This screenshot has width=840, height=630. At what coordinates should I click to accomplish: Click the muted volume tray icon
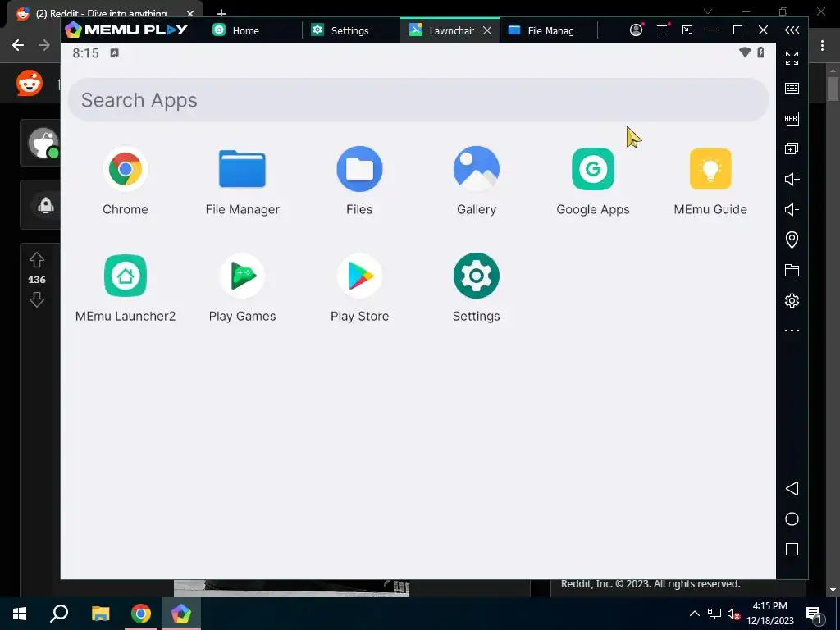(x=734, y=614)
